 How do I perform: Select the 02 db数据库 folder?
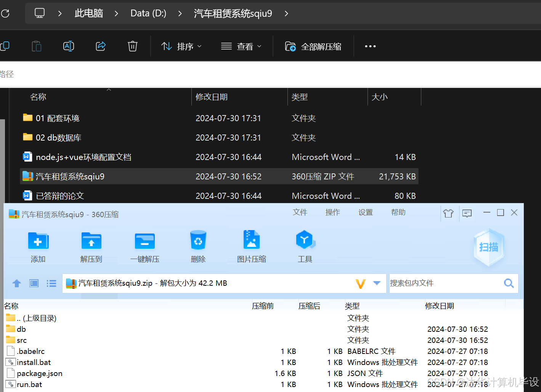click(219, 138)
